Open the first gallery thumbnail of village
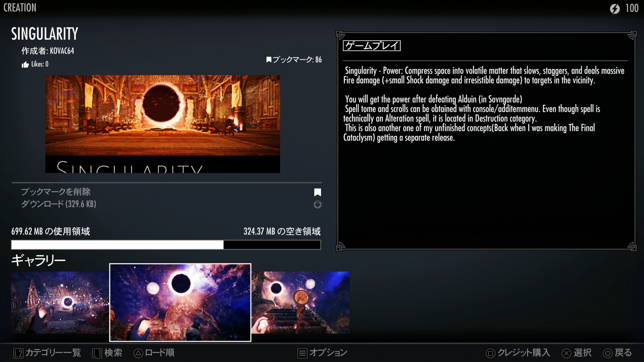 [60, 302]
